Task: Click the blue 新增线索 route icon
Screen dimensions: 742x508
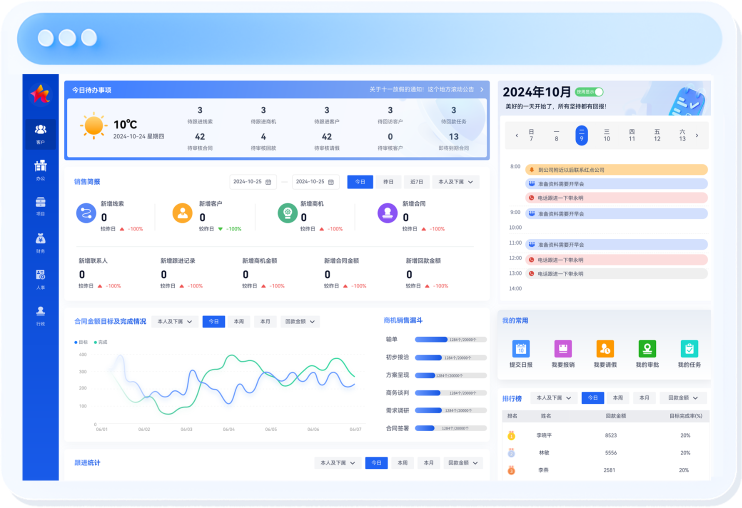Action: pyautogui.click(x=86, y=213)
